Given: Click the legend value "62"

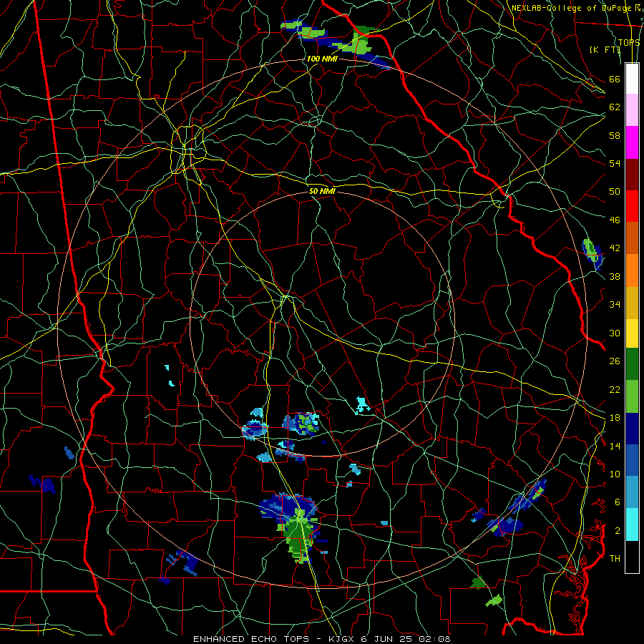Looking at the screenshot, I should [x=615, y=107].
